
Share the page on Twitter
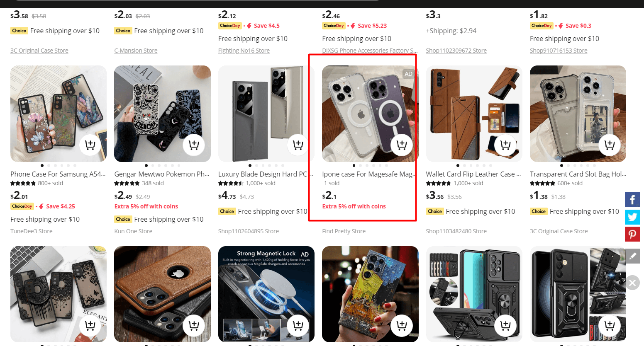(632, 217)
